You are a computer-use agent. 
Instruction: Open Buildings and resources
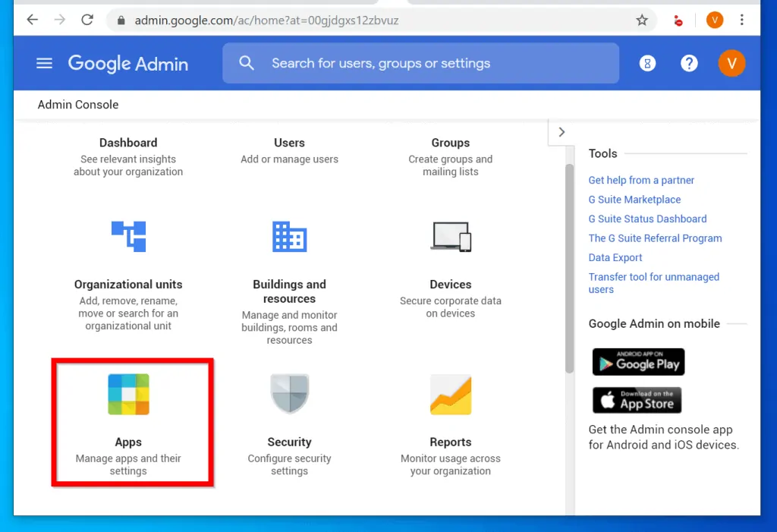(x=289, y=237)
